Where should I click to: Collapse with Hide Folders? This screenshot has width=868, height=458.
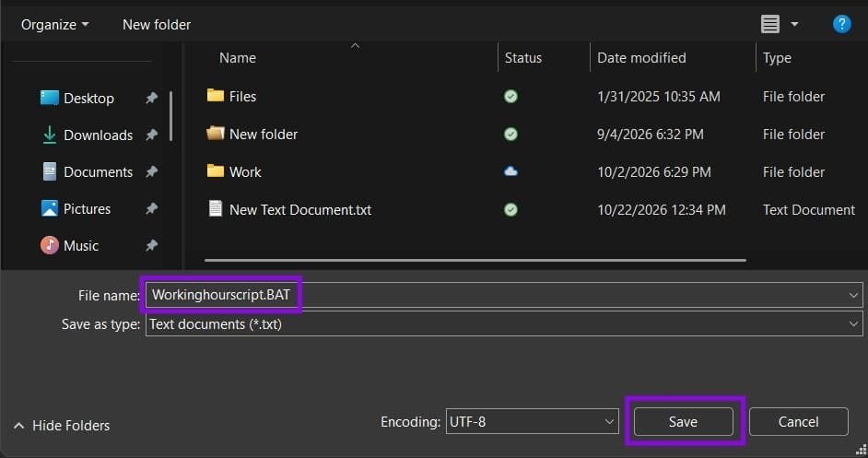62,426
